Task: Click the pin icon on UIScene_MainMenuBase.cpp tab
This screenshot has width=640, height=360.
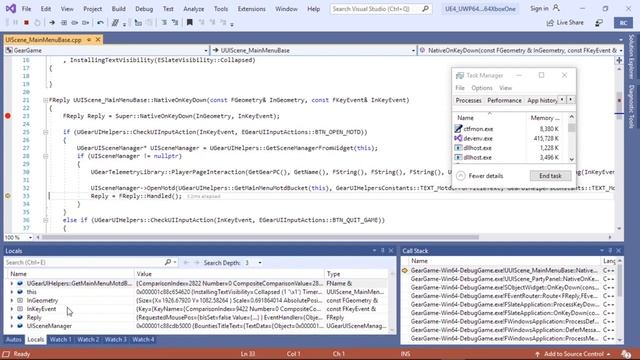Action: [89, 40]
